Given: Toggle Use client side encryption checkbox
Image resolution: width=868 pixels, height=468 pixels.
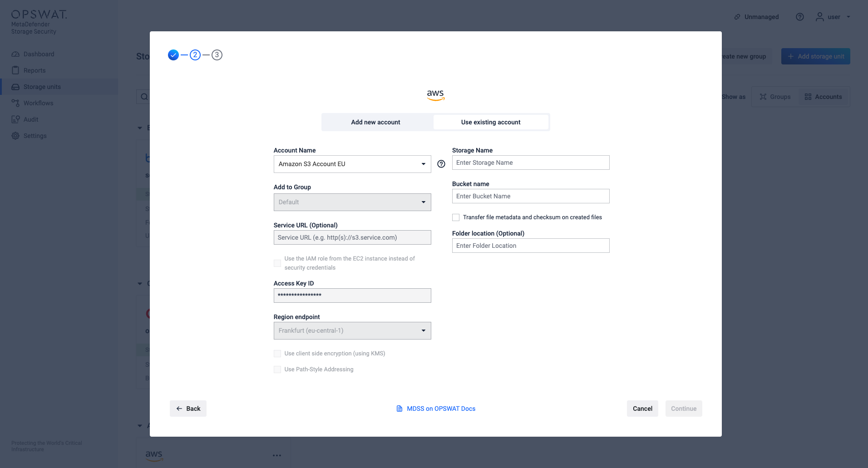Looking at the screenshot, I should pyautogui.click(x=277, y=354).
